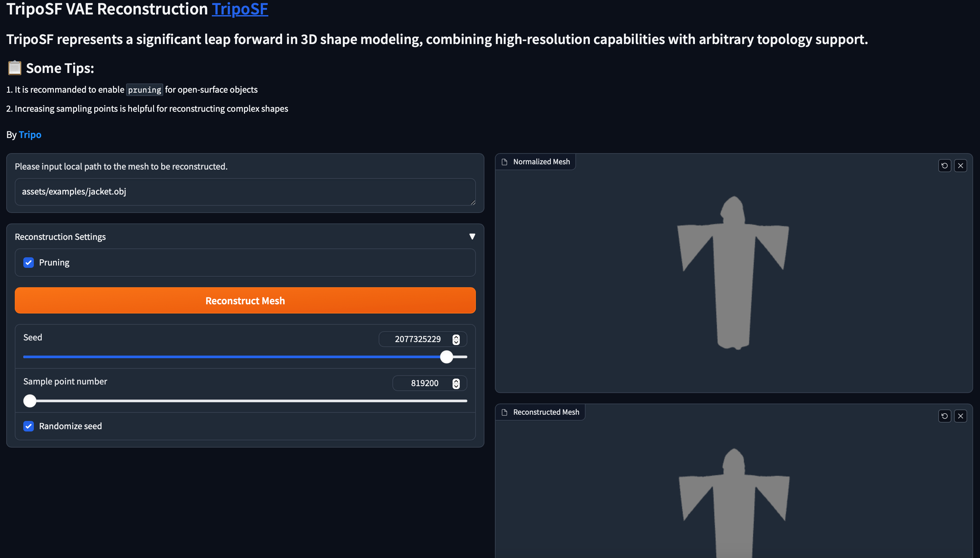Click the resize grip of path textarea
The image size is (980, 558).
coord(473,202)
